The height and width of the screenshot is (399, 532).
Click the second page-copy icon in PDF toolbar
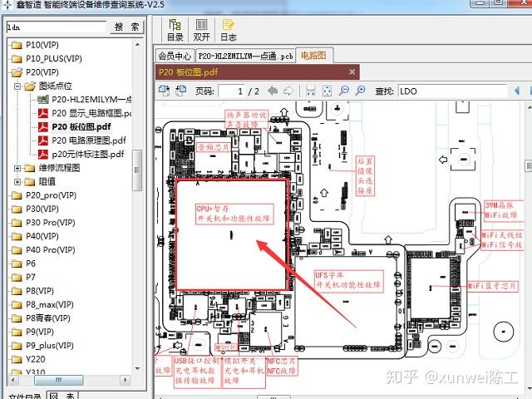click(181, 91)
